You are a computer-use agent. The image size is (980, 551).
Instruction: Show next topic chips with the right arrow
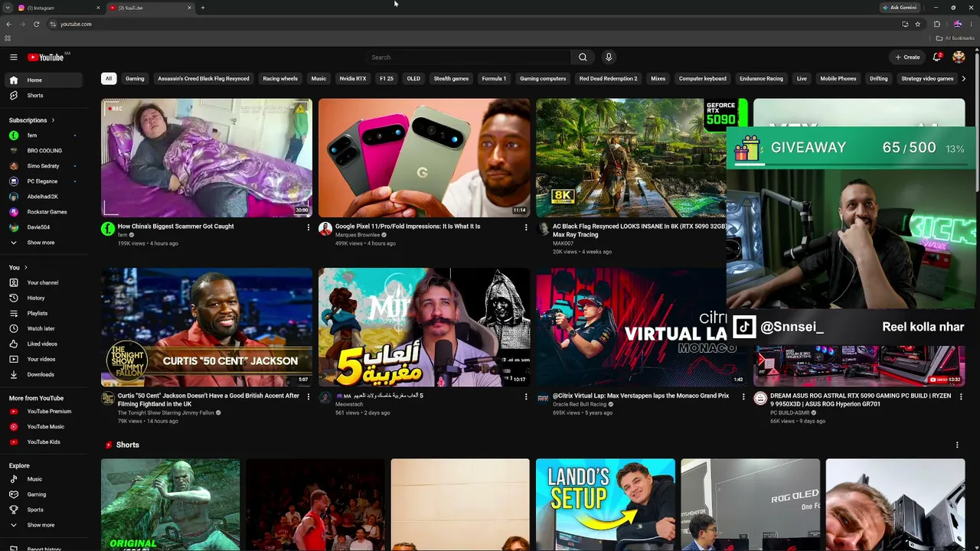[963, 78]
